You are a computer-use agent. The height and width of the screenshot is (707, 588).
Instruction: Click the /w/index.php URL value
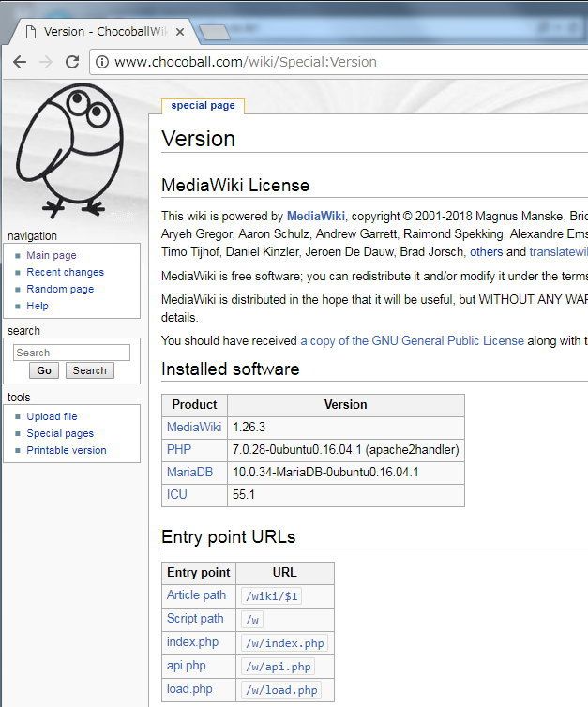tap(284, 643)
